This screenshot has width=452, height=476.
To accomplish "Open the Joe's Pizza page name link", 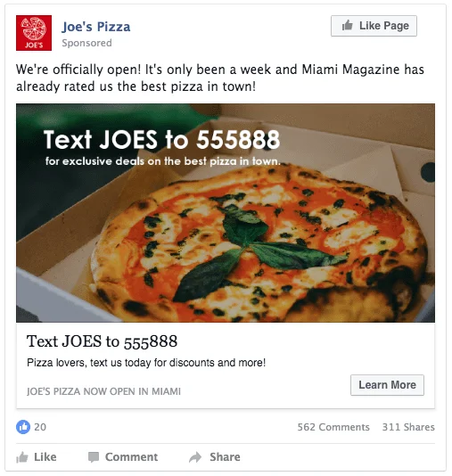I will click(96, 27).
